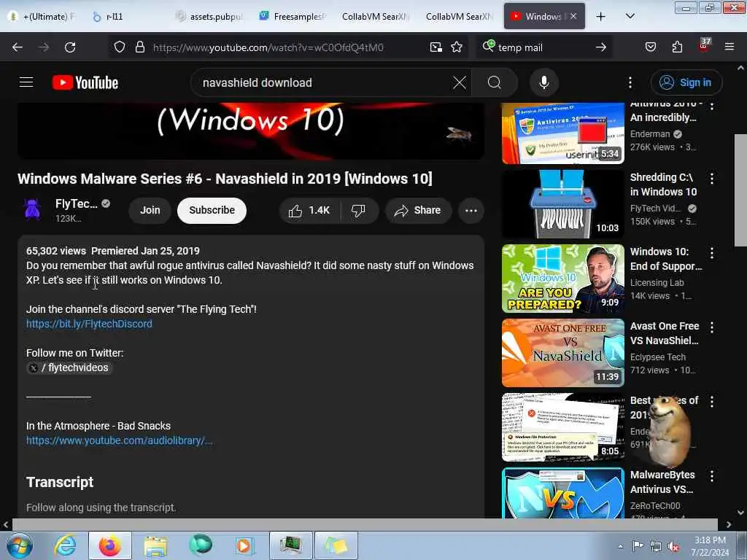The width and height of the screenshot is (747, 560).
Task: Switch to the first CollabVM SearXNG tab
Action: pyautogui.click(x=376, y=17)
